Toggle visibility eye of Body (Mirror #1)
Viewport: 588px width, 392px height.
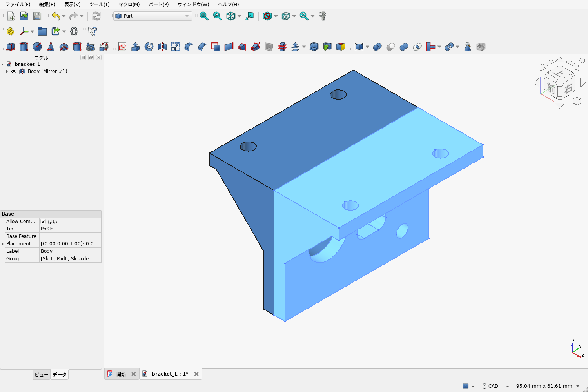click(x=14, y=71)
